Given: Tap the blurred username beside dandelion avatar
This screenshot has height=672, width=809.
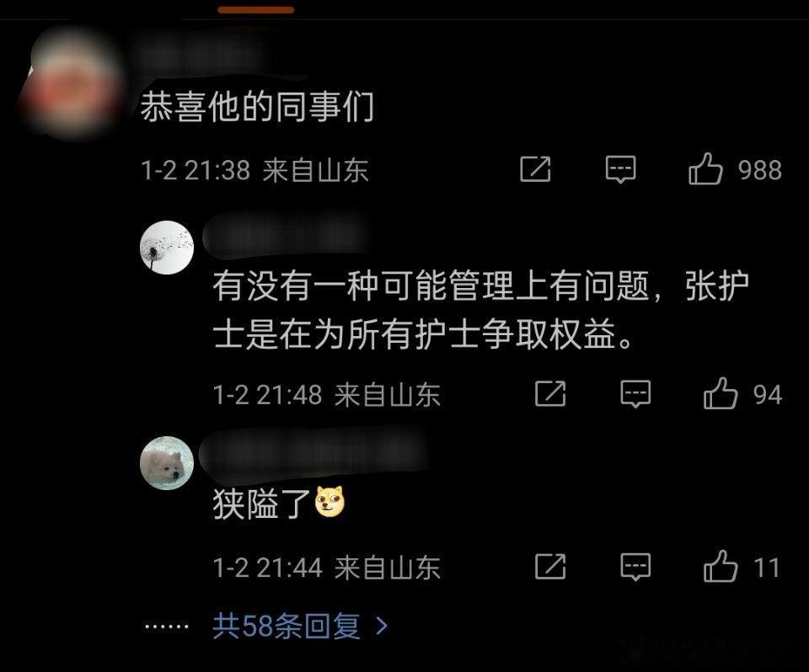Looking at the screenshot, I should 287,235.
